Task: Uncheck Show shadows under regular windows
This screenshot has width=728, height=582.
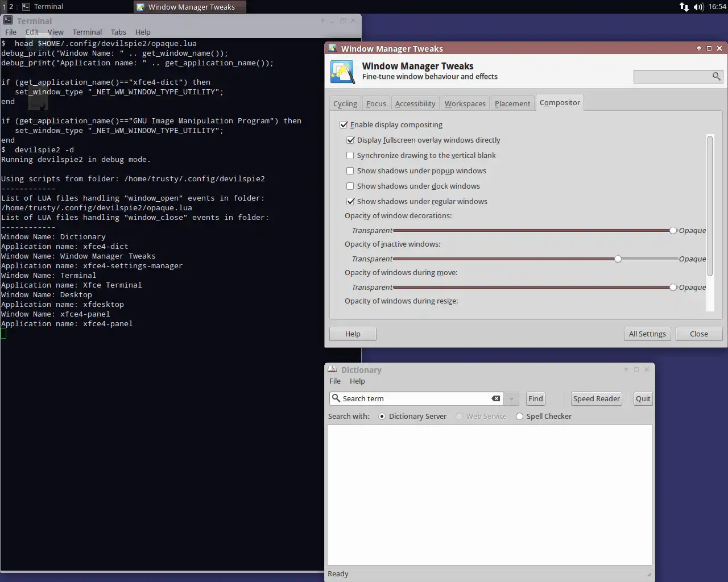Action: point(350,201)
